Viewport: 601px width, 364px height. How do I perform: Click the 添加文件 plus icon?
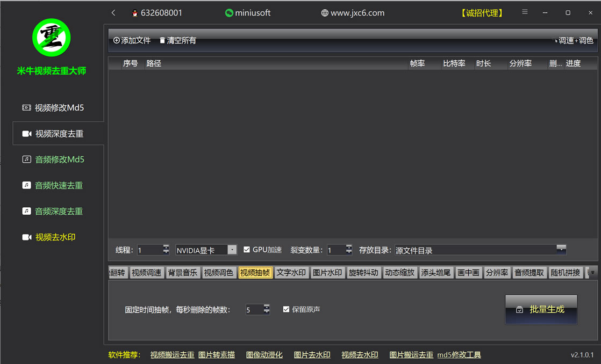point(117,41)
